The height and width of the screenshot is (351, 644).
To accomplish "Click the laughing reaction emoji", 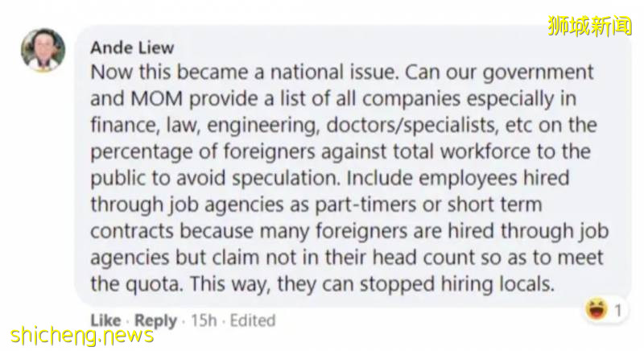I will coord(597,309).
